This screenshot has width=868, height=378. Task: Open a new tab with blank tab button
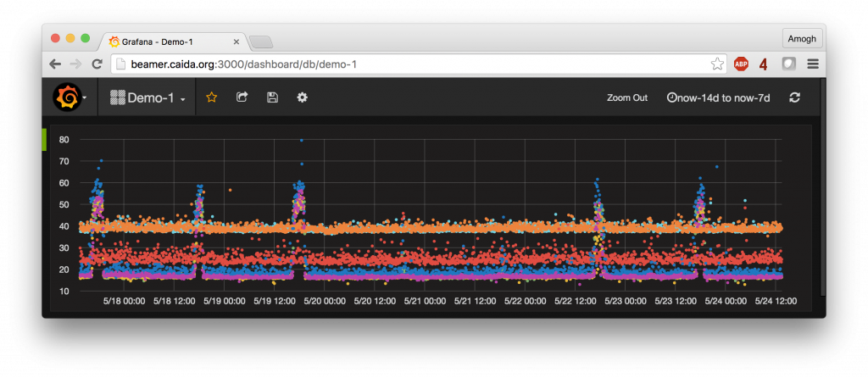261,42
